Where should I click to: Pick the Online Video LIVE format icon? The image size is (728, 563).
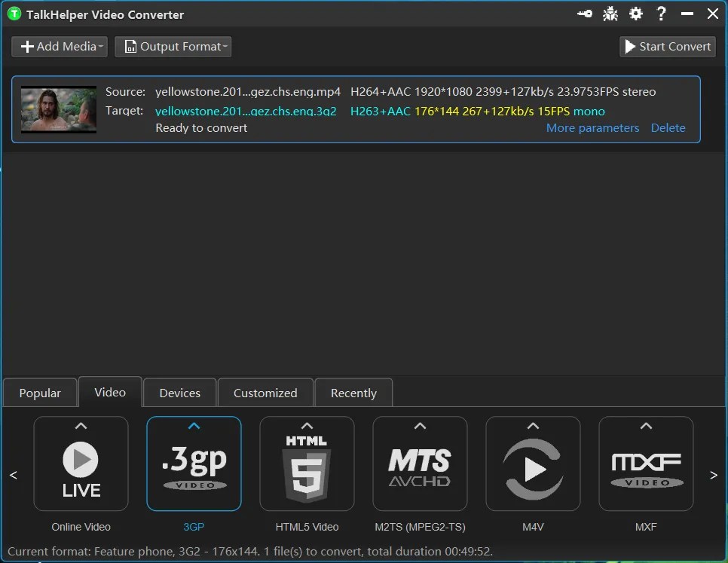point(81,464)
